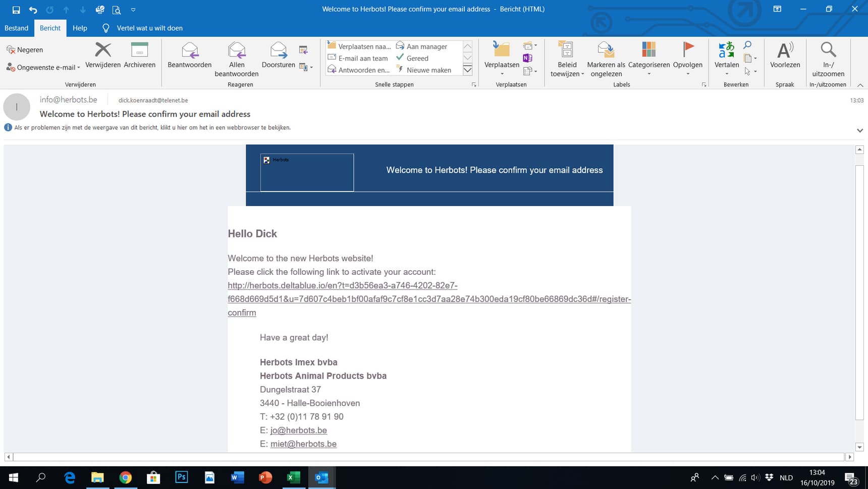This screenshot has width=868, height=489.
Task: Open the Opvolgen flag dropdown
Action: (x=688, y=74)
